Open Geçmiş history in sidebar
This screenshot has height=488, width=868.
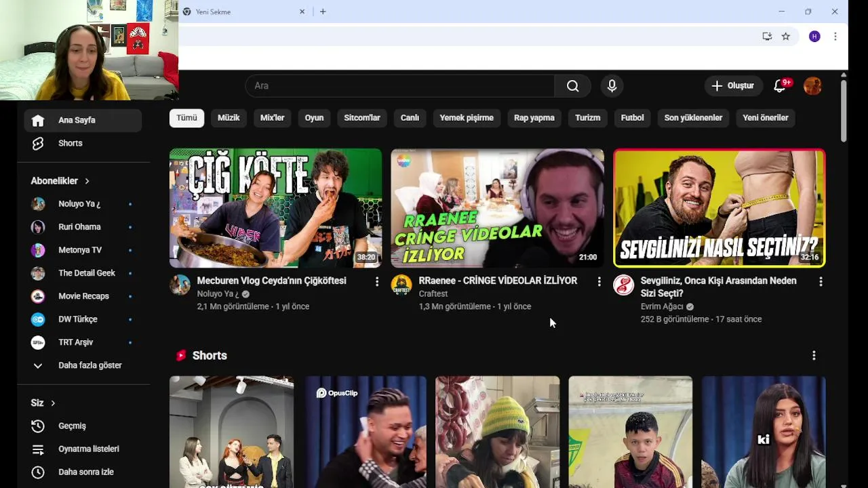(83, 426)
